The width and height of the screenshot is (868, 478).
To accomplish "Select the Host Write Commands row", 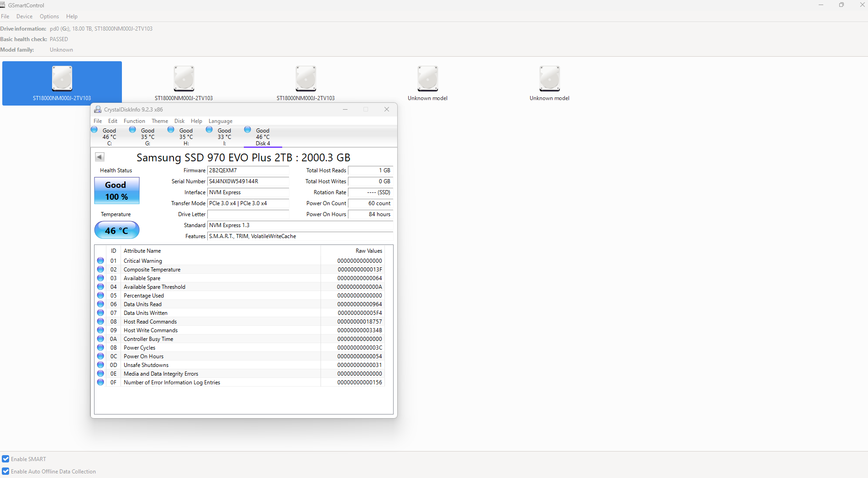I will [240, 330].
